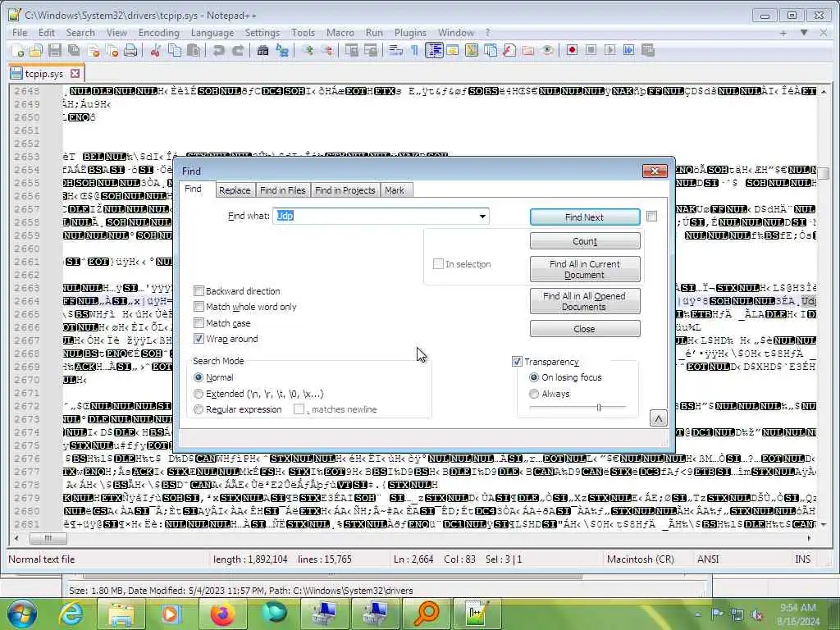
Task: Switch to the Replace tab
Action: click(x=235, y=190)
